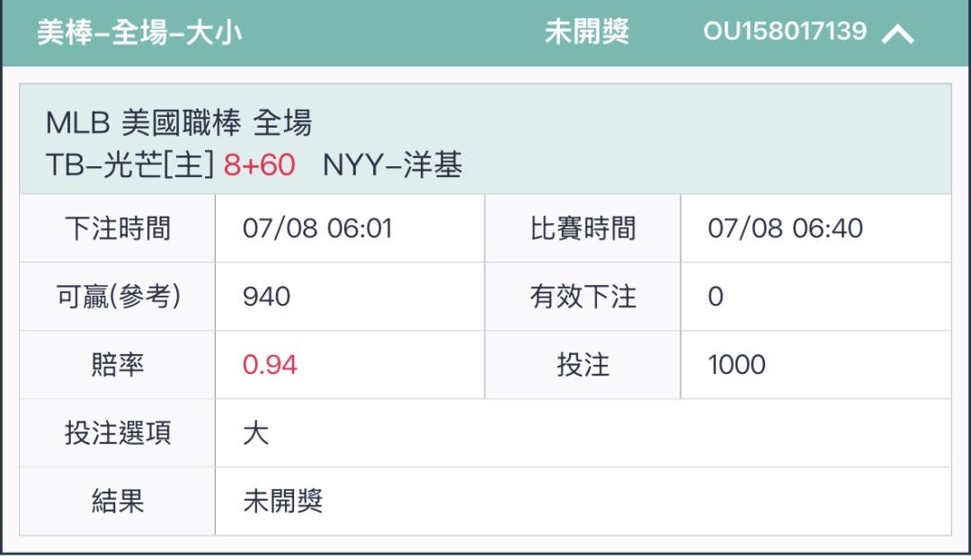Click bet time value 07/08 06:01
This screenshot has height=560, width=971.
[x=317, y=228]
